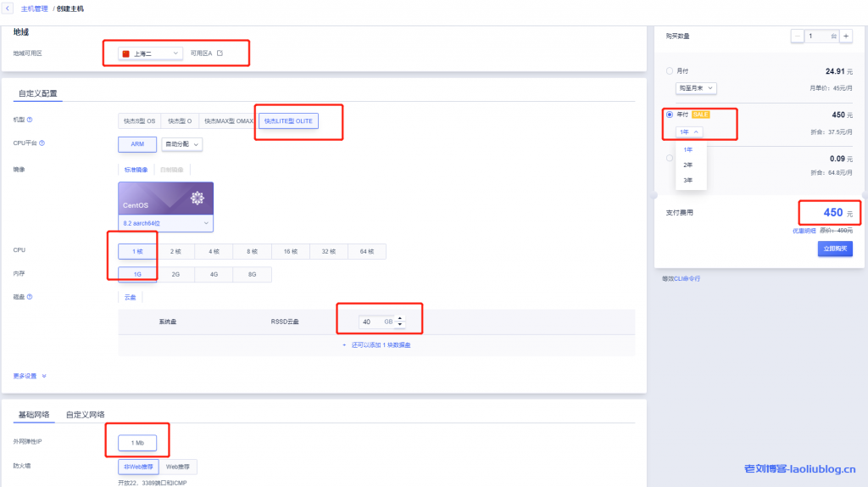868x487 pixels.
Task: Click the edit icon beside 可用区A
Action: pyautogui.click(x=220, y=53)
